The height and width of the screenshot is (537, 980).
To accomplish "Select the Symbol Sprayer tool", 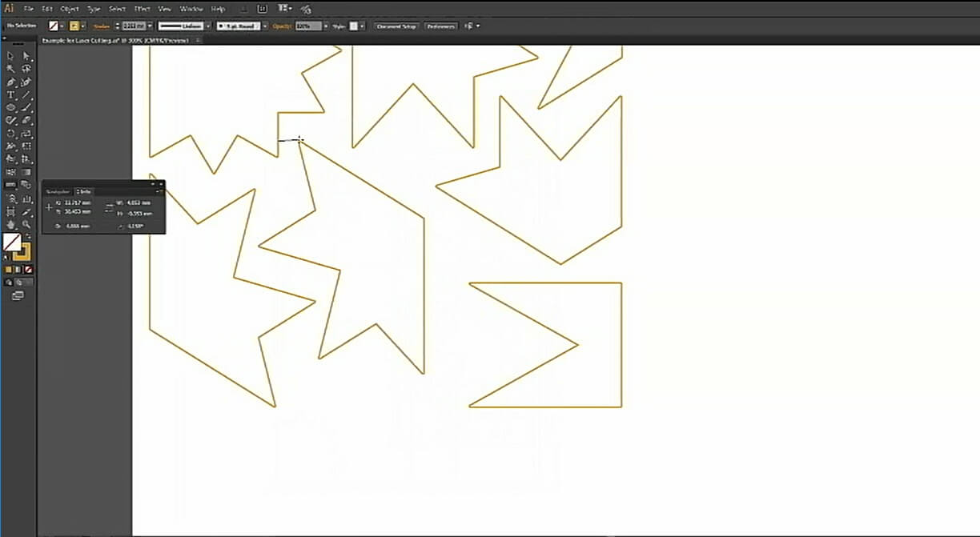I will pyautogui.click(x=11, y=198).
